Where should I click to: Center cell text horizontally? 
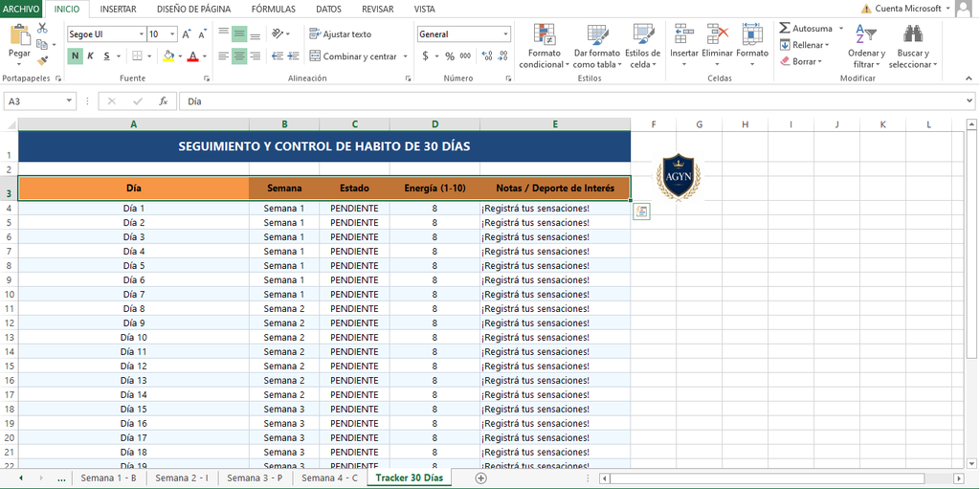pyautogui.click(x=239, y=56)
